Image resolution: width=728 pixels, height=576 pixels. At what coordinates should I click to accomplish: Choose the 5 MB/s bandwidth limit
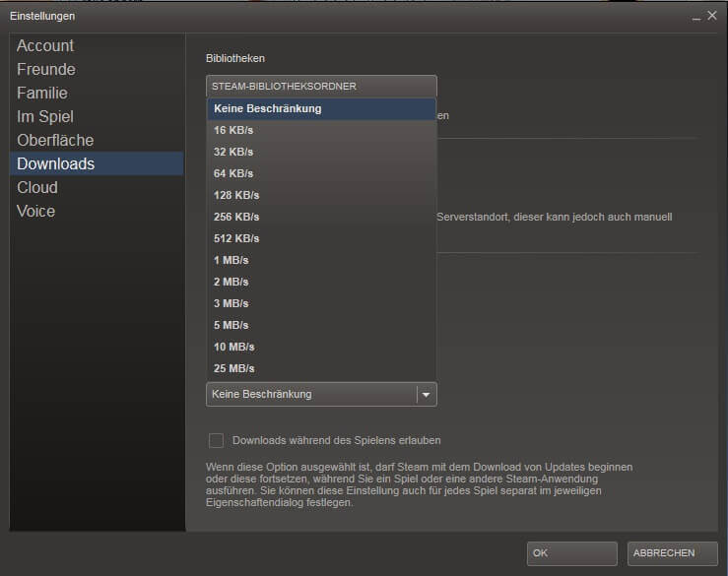(321, 325)
